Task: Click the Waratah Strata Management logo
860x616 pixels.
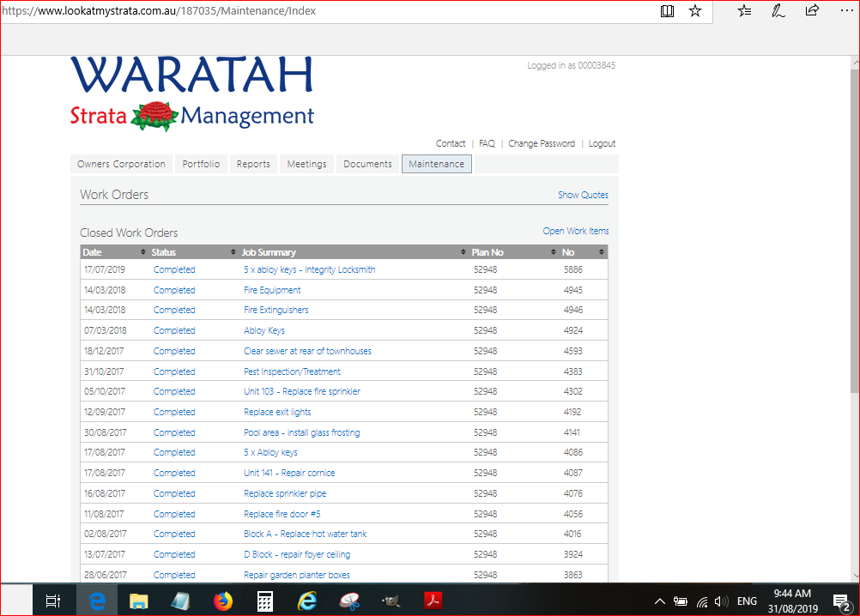Action: pyautogui.click(x=192, y=94)
